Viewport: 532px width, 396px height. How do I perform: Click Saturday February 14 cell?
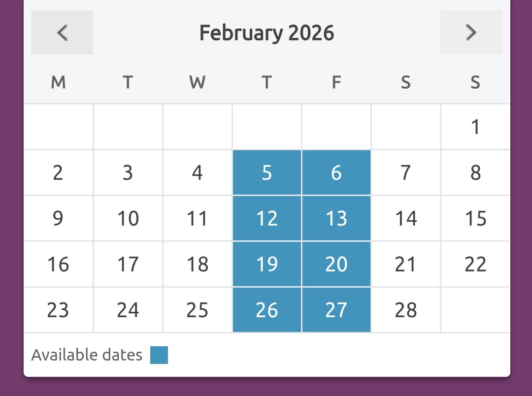coord(406,219)
